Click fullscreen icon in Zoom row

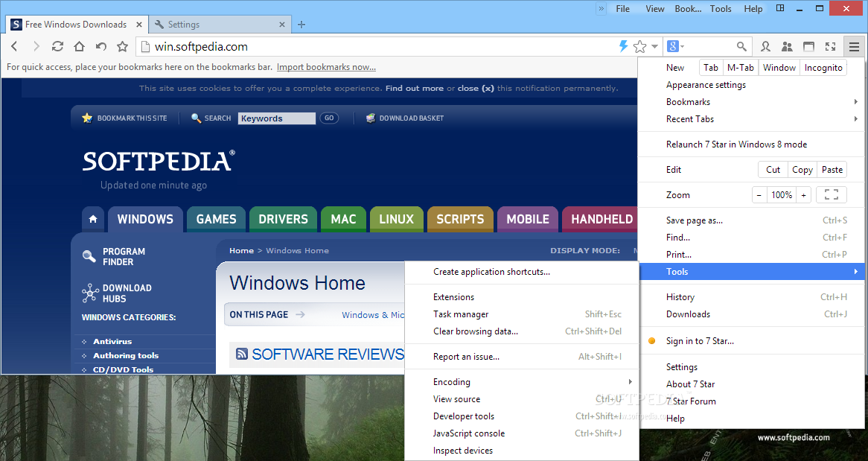tap(832, 195)
